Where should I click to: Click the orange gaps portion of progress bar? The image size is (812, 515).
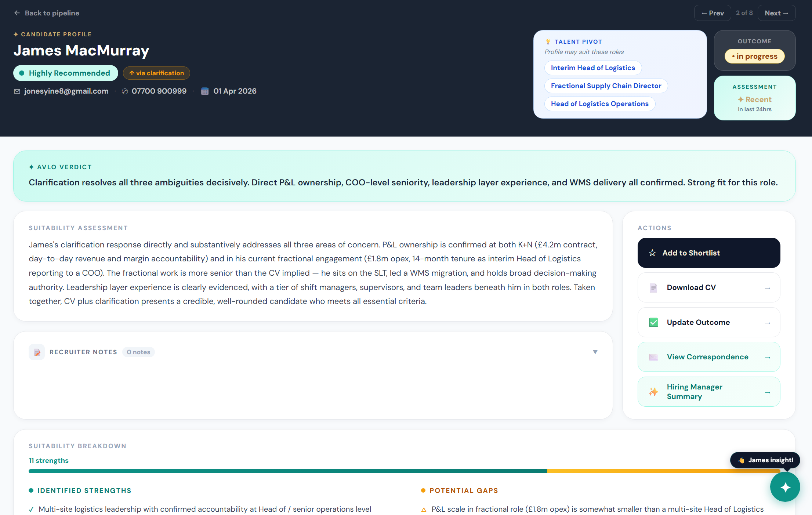click(664, 471)
